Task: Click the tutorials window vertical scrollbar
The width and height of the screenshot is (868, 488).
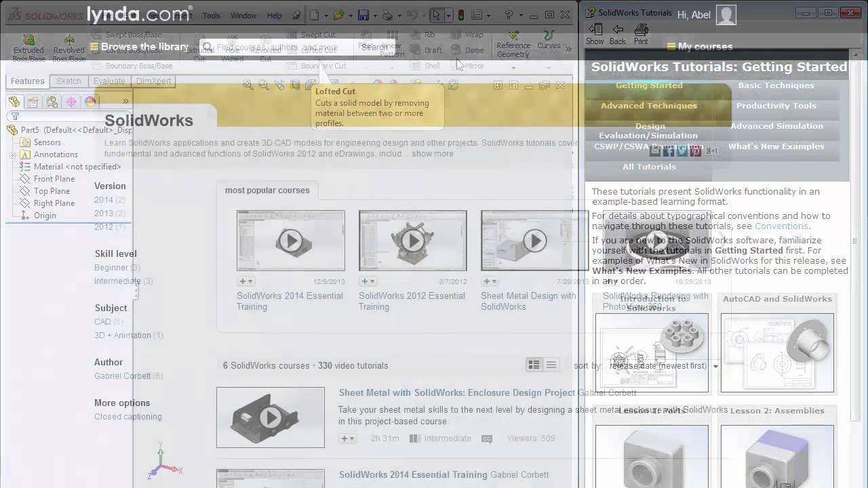Action: pos(855,241)
